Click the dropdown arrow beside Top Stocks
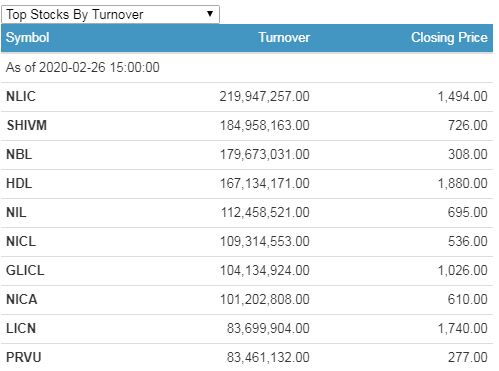Screen dimensions: 499x371 tap(210, 14)
